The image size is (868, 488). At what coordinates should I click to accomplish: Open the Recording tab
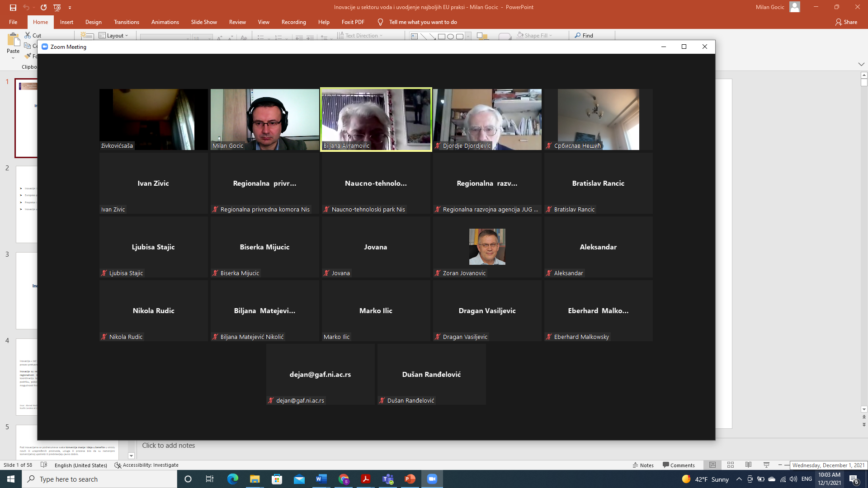[x=294, y=22]
